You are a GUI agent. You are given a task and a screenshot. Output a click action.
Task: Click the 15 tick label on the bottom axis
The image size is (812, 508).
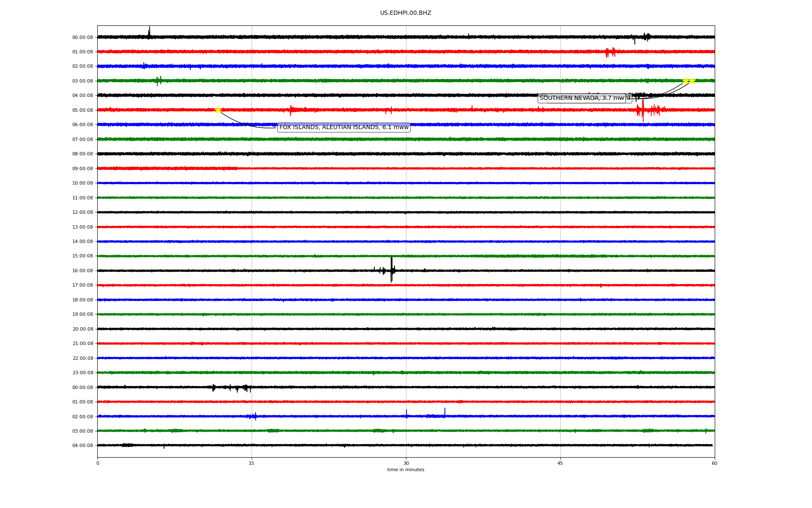252,463
